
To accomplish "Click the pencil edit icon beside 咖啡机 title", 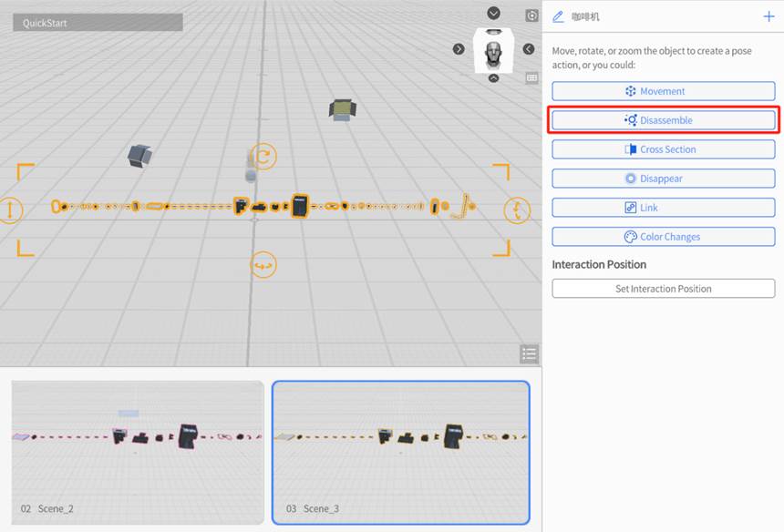I will tap(558, 16).
